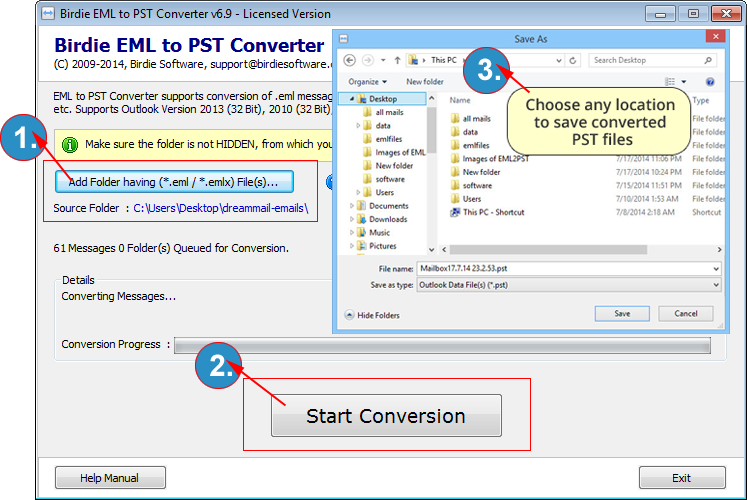Open the File name dropdown arrow
This screenshot has height=500, width=747.
point(716,269)
